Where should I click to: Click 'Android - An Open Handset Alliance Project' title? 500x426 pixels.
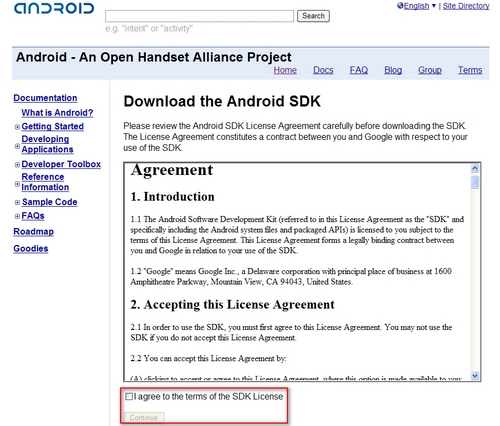pos(154,57)
